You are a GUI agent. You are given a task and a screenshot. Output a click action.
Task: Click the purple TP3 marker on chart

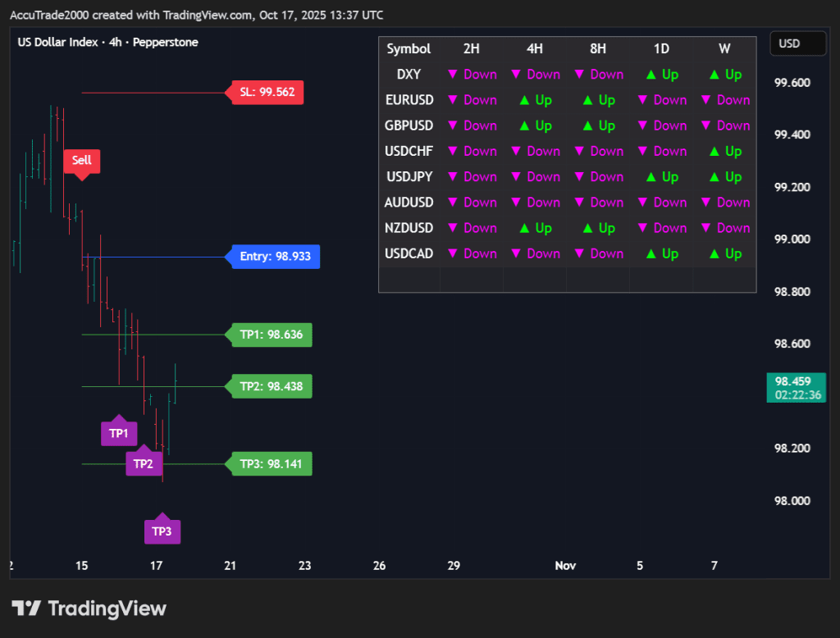tap(162, 531)
